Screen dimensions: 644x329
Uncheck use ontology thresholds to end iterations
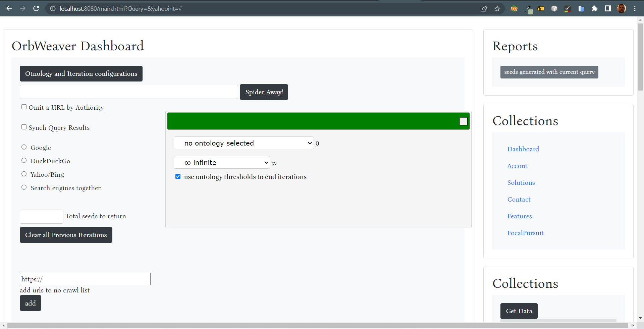pyautogui.click(x=178, y=177)
